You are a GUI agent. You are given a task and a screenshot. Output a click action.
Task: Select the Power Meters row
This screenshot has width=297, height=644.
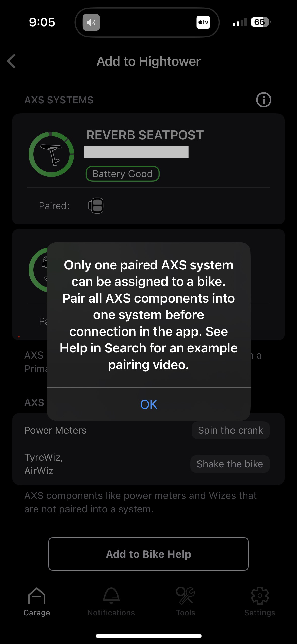[148, 430]
